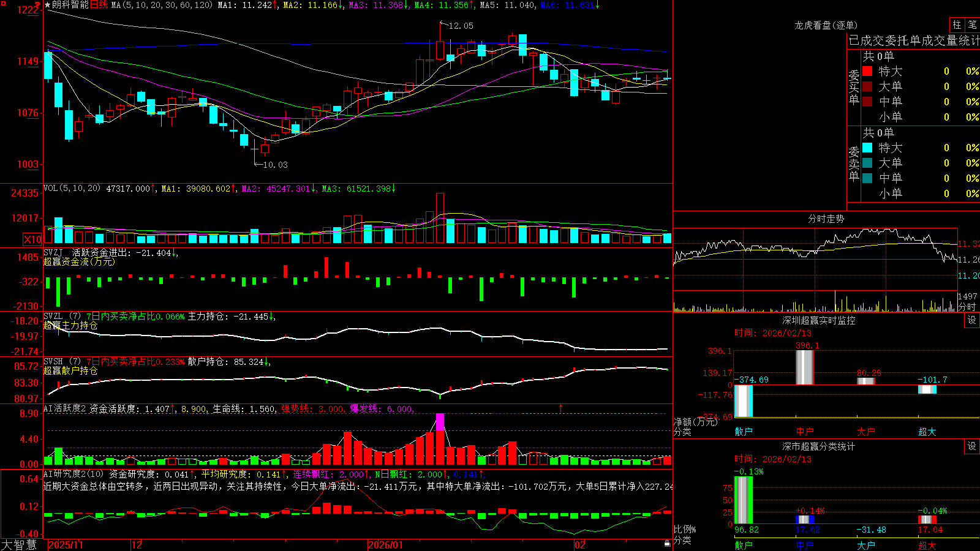
Task: Click the red 特大 buy-order color square
Action: [x=867, y=71]
